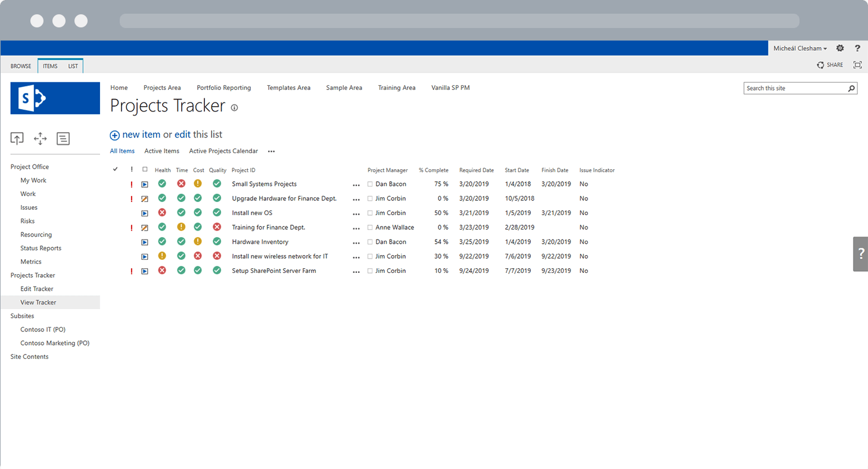This screenshot has width=868, height=469.
Task: Open Active Projects Calendar view
Action: tap(223, 151)
